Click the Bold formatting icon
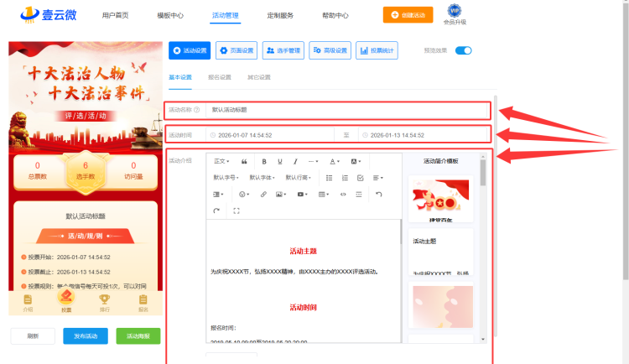 pyautogui.click(x=264, y=161)
